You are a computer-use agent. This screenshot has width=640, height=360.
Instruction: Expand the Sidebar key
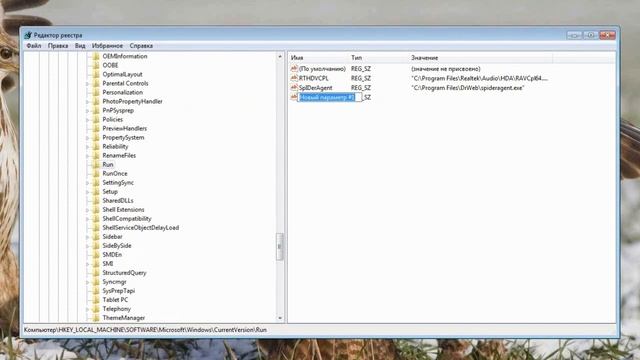pos(87,237)
